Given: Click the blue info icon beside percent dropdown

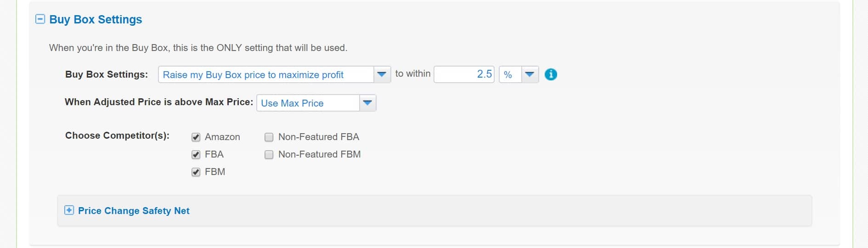Looking at the screenshot, I should point(551,74).
